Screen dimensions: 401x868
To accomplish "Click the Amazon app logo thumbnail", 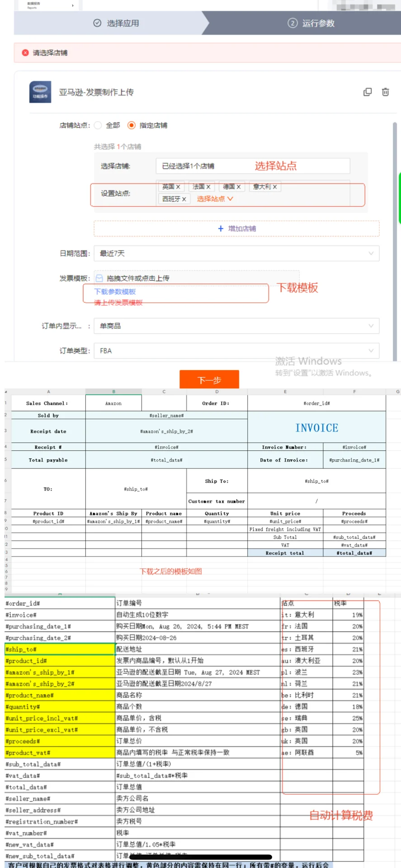I will click(x=40, y=92).
